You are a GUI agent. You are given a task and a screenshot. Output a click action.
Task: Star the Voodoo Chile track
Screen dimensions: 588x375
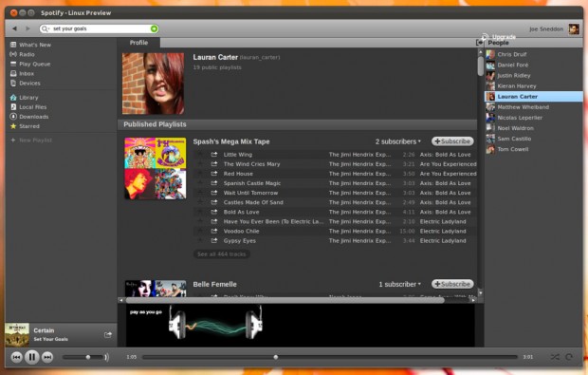click(x=200, y=231)
